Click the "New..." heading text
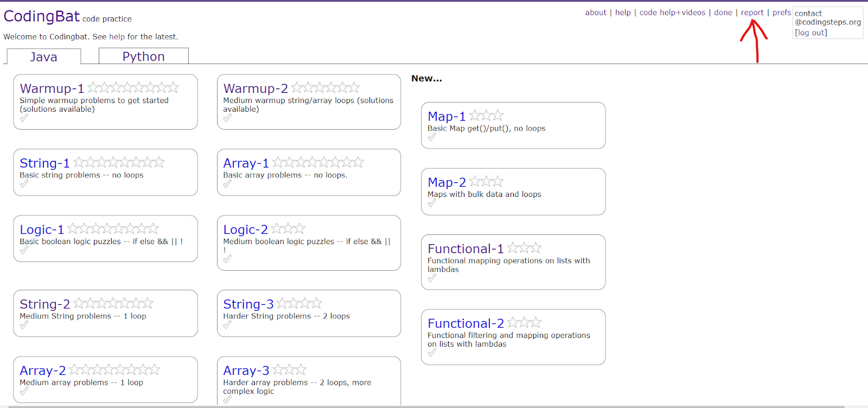 [426, 79]
